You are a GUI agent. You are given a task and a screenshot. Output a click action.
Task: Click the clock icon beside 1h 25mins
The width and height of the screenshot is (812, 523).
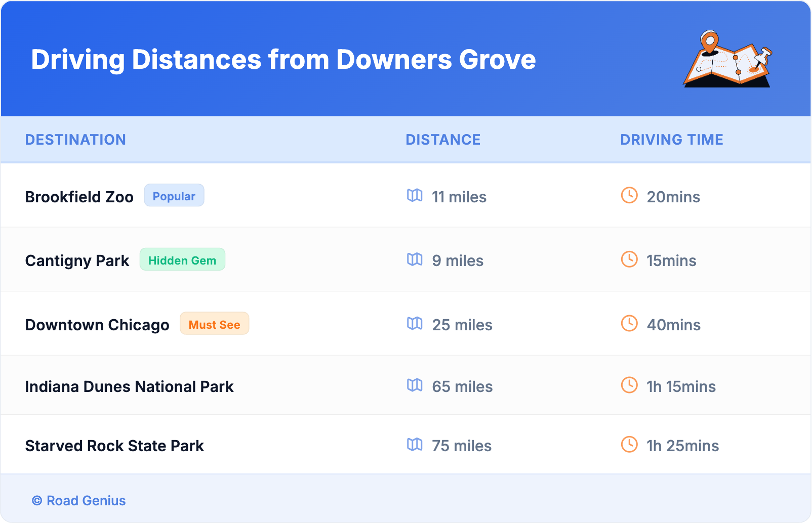pyautogui.click(x=629, y=445)
